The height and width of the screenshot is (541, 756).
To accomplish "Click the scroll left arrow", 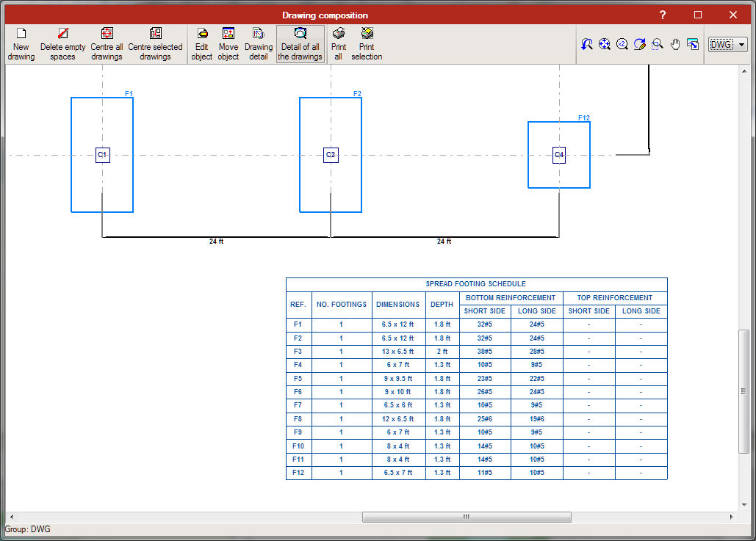I will pos(12,517).
